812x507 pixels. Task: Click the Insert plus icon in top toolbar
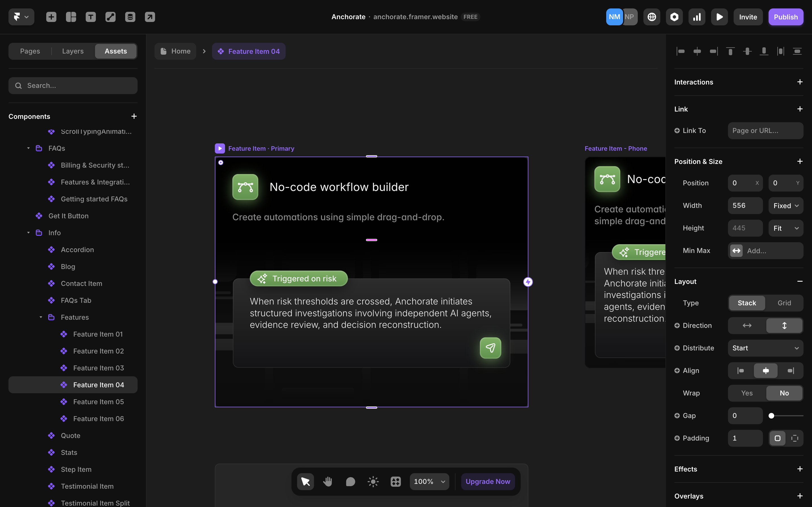51,17
